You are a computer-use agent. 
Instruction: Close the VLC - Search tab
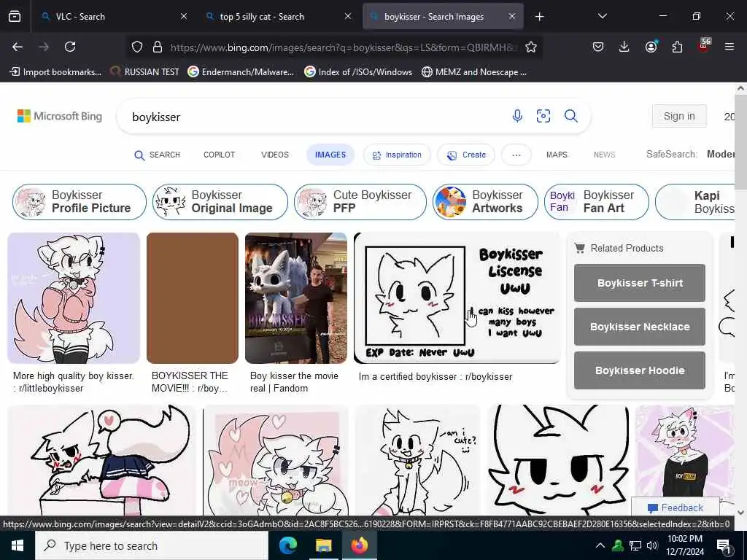(184, 16)
